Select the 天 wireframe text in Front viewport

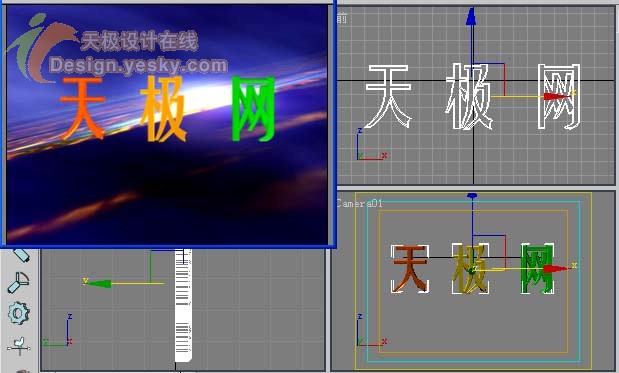[388, 97]
